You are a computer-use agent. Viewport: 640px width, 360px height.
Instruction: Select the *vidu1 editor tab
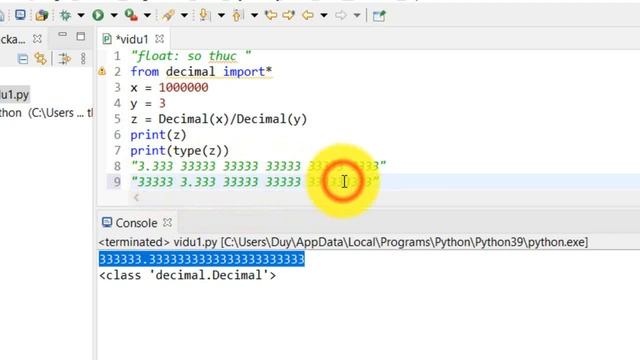point(132,39)
